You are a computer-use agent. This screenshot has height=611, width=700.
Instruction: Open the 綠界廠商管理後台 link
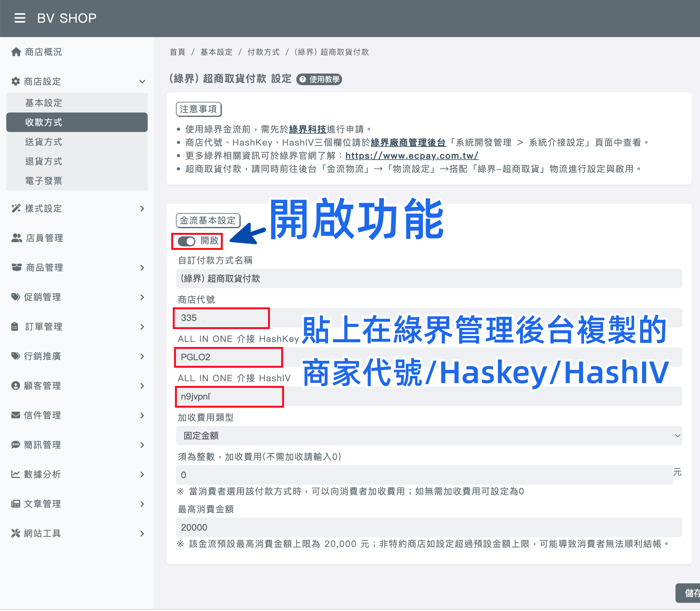click(408, 142)
